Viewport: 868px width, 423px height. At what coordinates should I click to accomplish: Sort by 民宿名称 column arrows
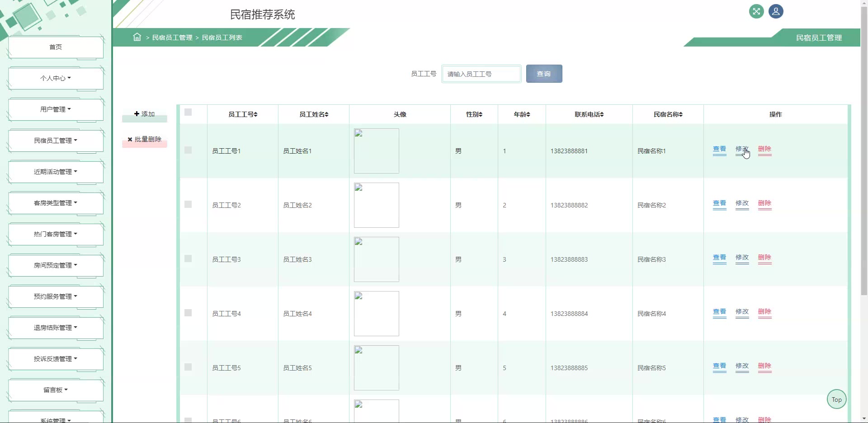(x=681, y=114)
